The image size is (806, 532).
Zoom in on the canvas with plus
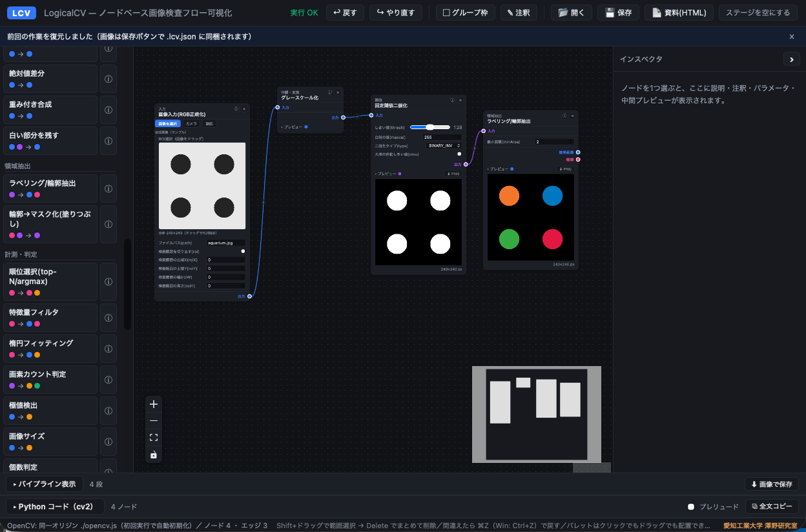154,404
